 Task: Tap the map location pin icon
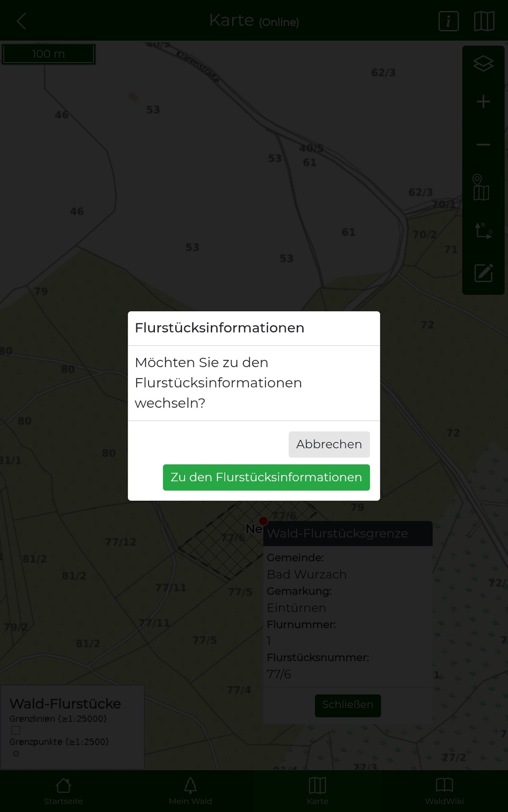point(481,187)
